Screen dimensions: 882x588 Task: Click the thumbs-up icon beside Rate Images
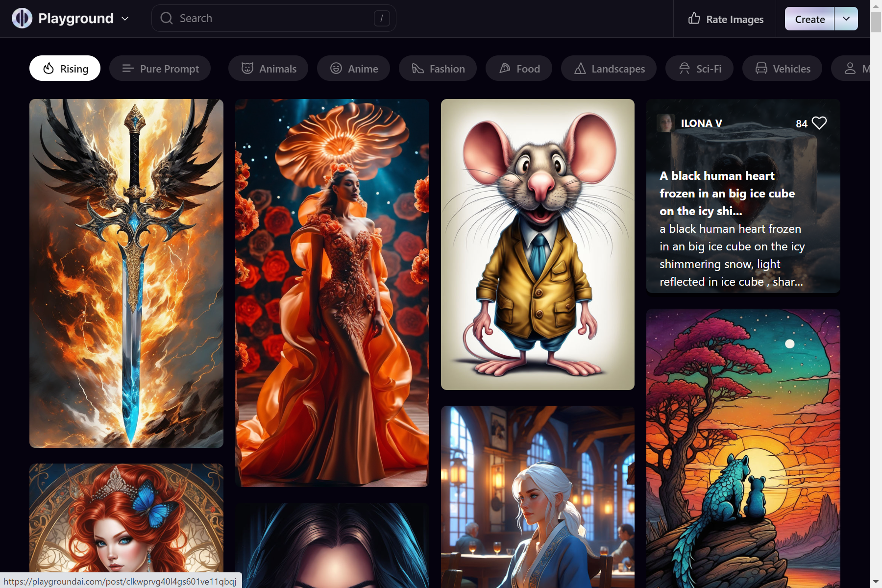[694, 19]
